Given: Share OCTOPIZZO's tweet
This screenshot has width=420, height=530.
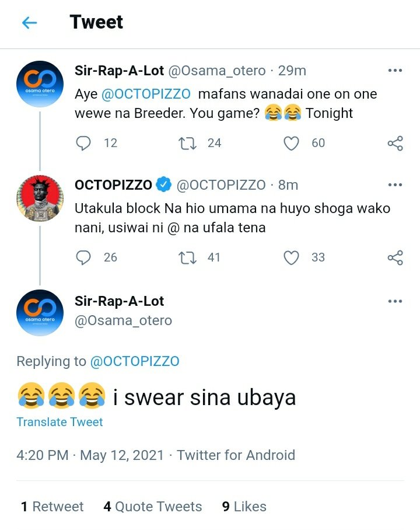Looking at the screenshot, I should [395, 257].
